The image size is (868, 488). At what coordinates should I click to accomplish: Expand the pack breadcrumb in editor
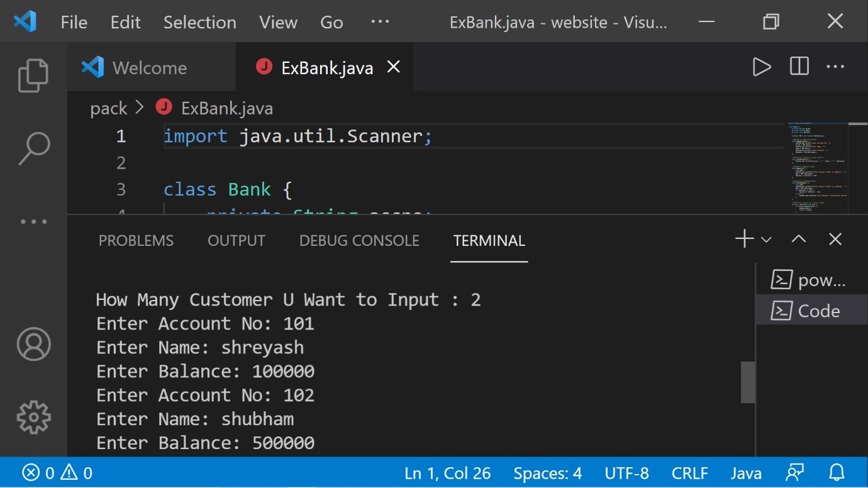click(107, 108)
